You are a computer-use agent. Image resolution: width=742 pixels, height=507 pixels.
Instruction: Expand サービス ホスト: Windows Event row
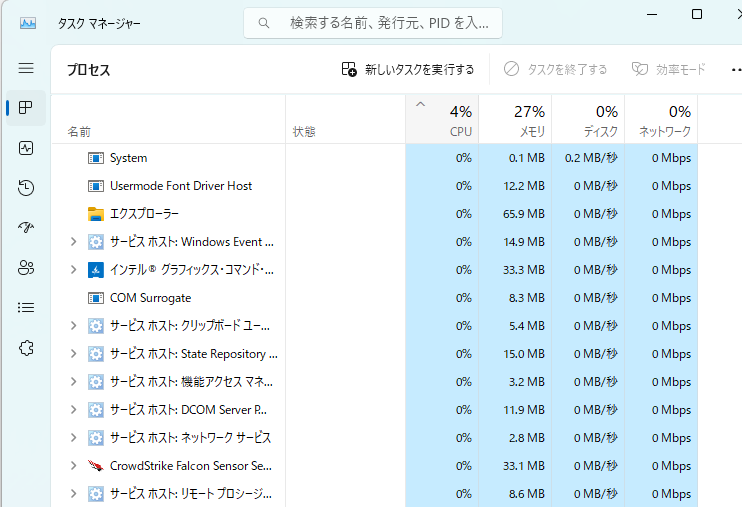point(73,242)
